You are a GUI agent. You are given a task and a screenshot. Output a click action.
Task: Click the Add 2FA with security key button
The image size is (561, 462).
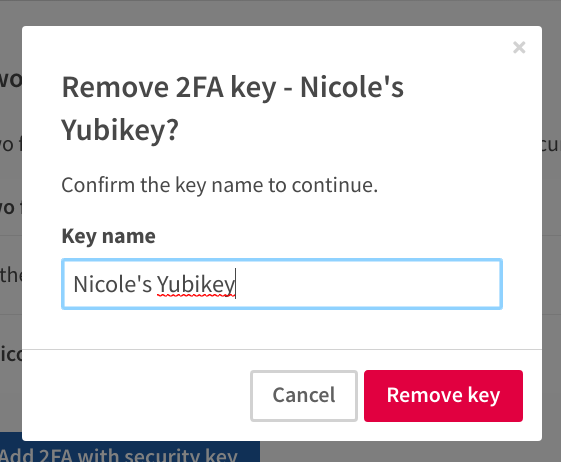[x=130, y=452]
